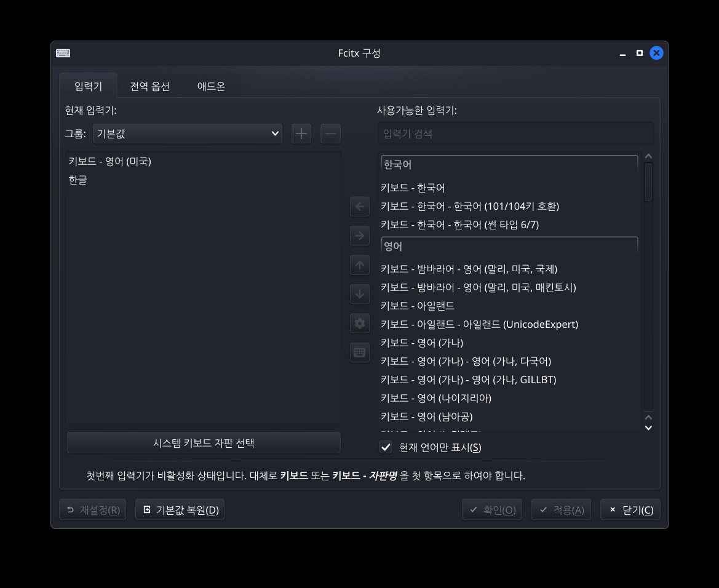Select 키보드 - 한국어 entry
Viewport: 719px width, 588px height.
click(509, 188)
